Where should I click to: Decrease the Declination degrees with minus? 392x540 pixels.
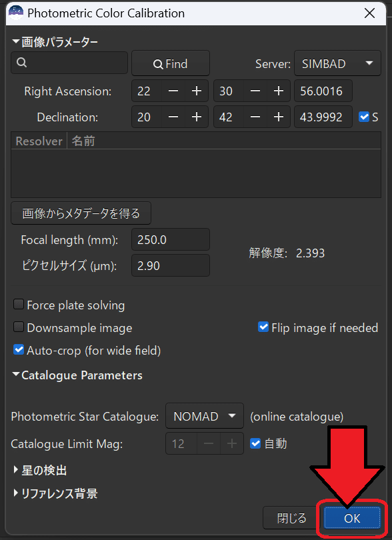click(173, 117)
